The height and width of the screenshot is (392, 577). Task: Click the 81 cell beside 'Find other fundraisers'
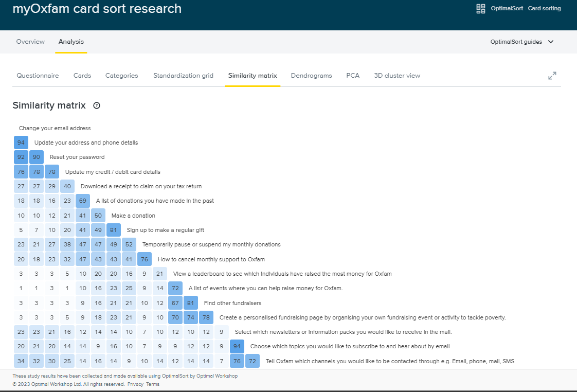[191, 304]
